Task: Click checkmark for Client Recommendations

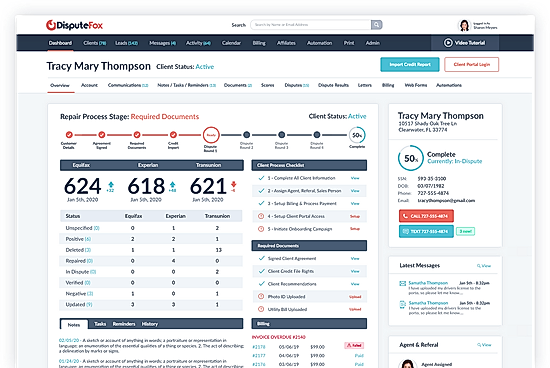Action: click(x=261, y=283)
